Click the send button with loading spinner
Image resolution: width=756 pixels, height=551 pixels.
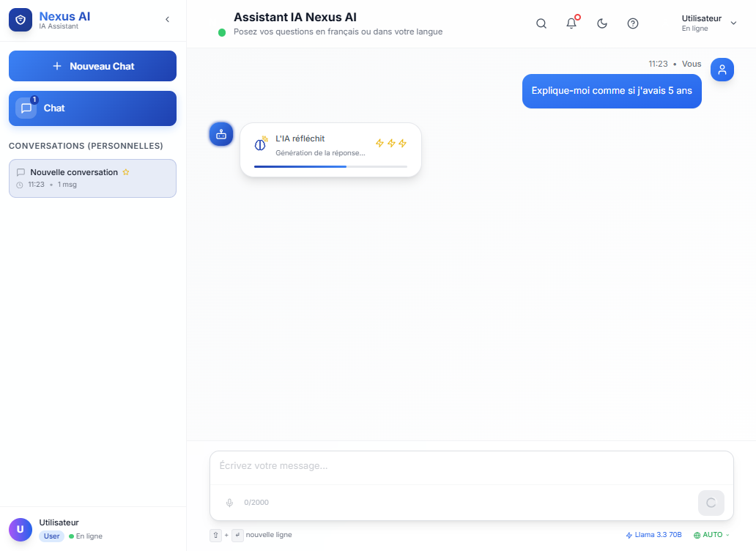coord(711,503)
